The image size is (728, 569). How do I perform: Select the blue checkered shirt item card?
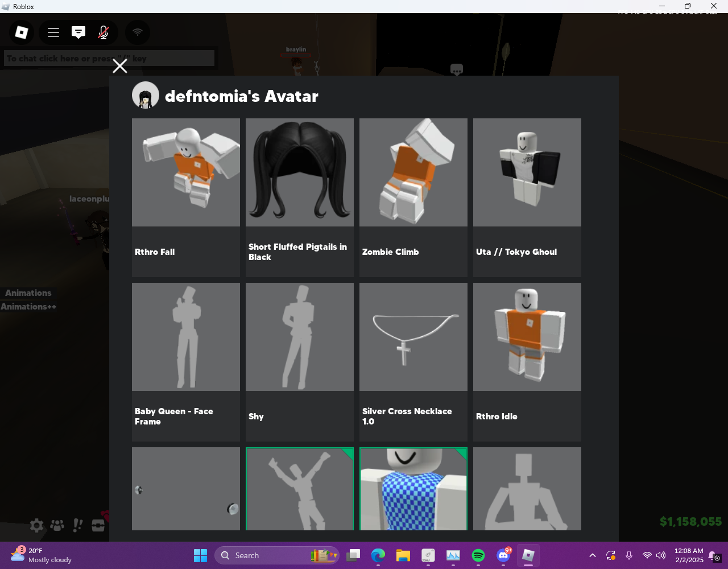[413, 489]
